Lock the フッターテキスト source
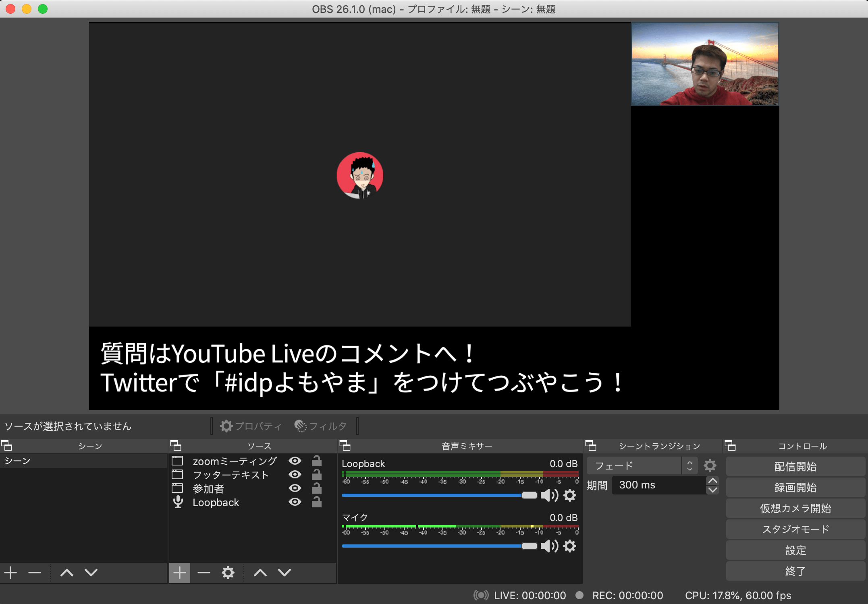The height and width of the screenshot is (604, 868). click(x=317, y=474)
